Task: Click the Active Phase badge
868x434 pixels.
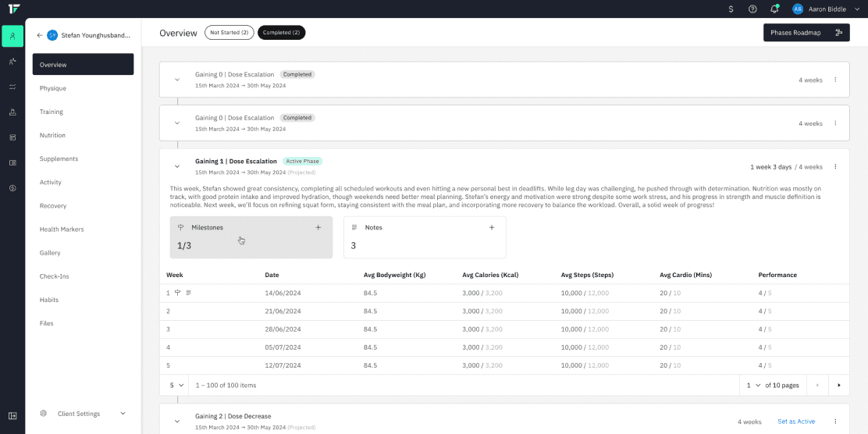Action: pyautogui.click(x=302, y=161)
